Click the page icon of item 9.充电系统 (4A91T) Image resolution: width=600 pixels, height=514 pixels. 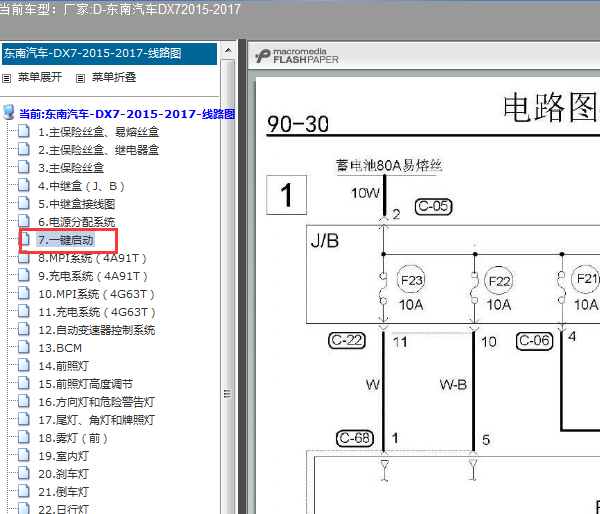pos(24,275)
